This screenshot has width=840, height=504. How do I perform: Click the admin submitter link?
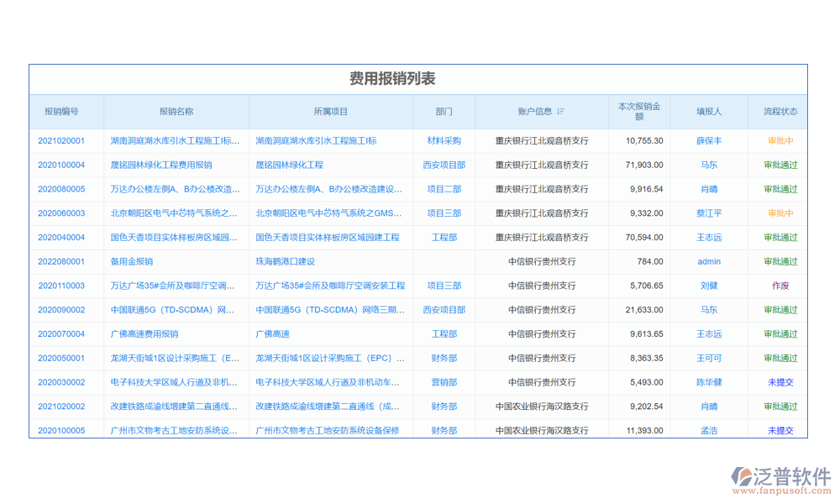709,262
